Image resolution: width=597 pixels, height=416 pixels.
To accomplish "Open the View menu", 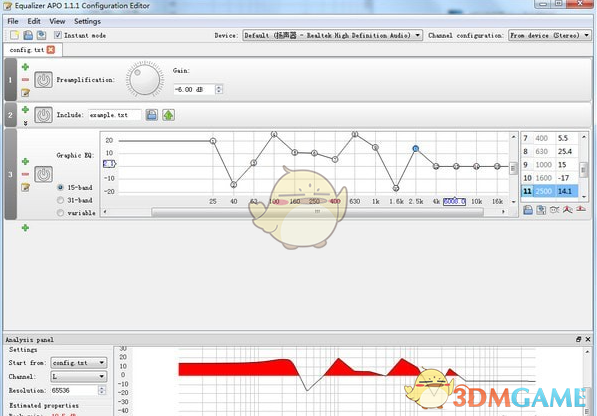I will coord(57,21).
